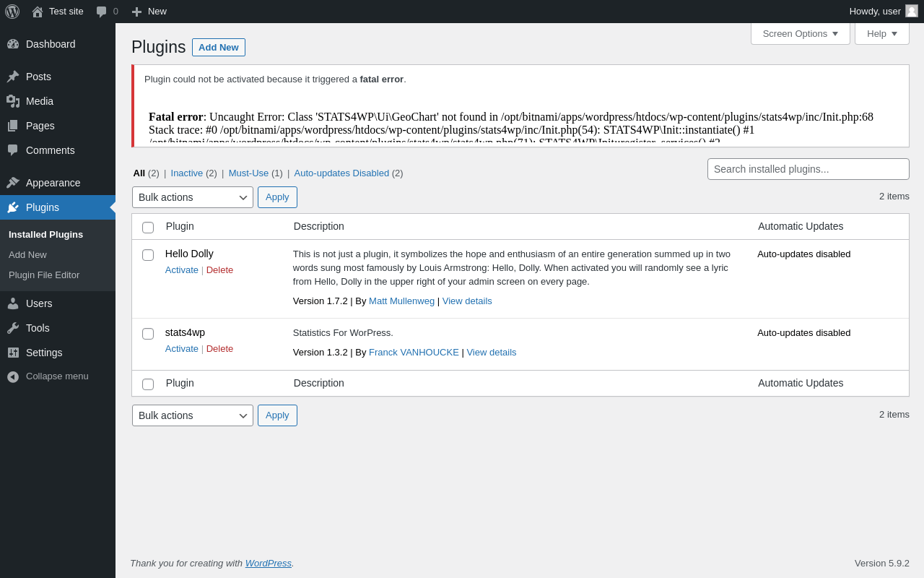Click the comments bubble icon in admin bar
Screen dimensions: 924x578
(102, 12)
